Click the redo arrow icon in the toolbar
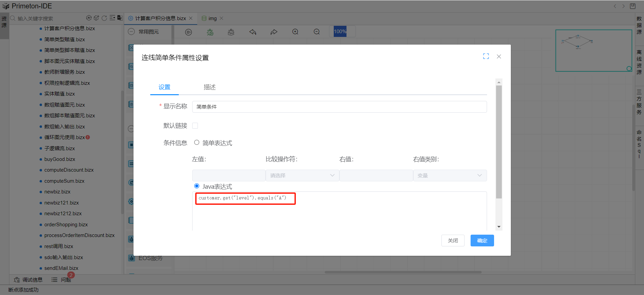644x295 pixels. click(x=274, y=32)
